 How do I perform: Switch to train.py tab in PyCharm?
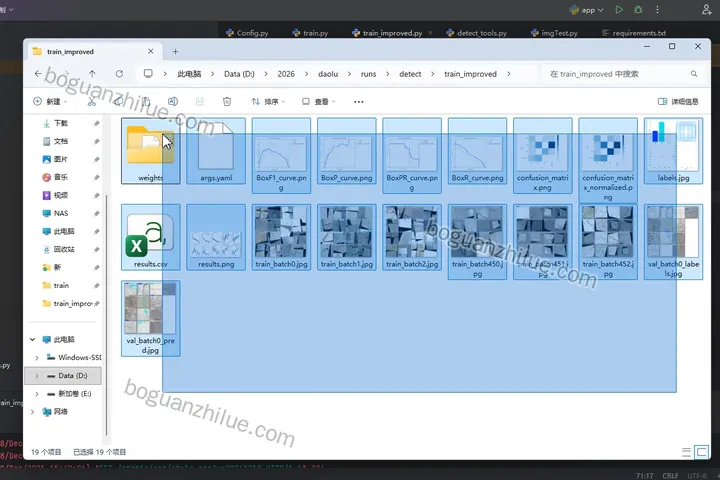pos(310,33)
